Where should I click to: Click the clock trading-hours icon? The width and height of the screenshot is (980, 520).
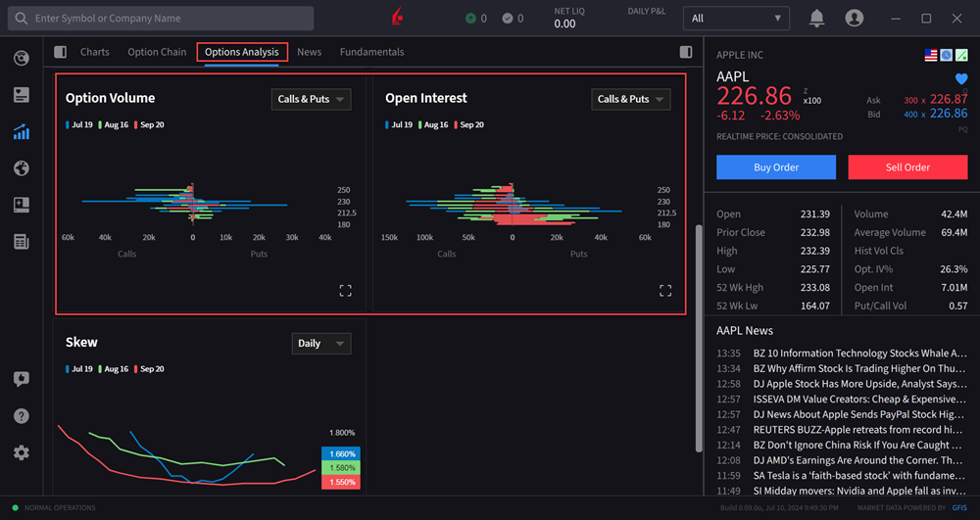[x=947, y=55]
